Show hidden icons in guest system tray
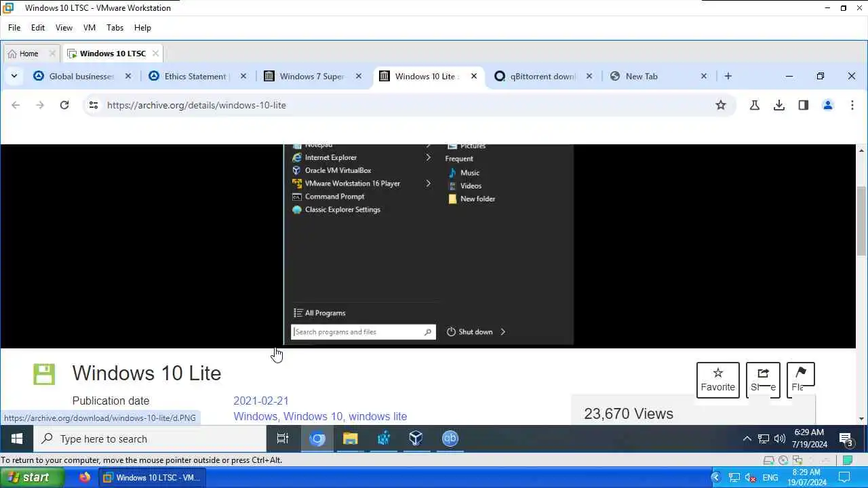This screenshot has height=488, width=868. click(747, 439)
